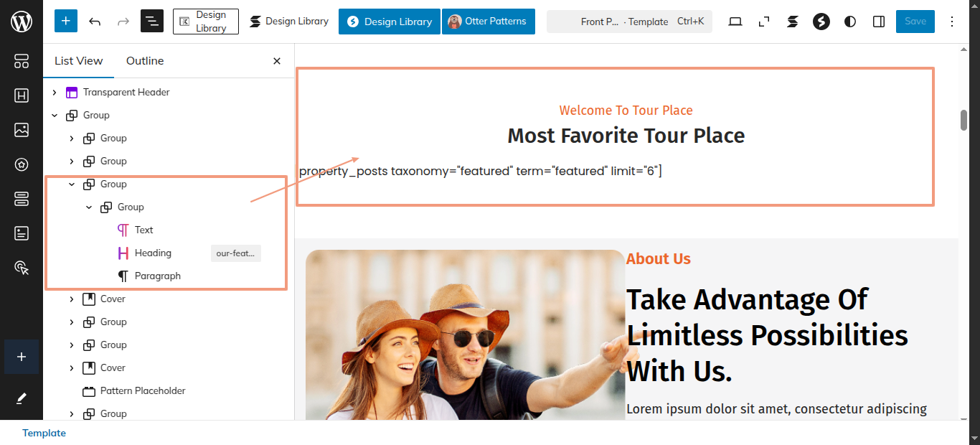Open the fullscreen expand-arrows icon
The height and width of the screenshot is (445, 980).
(764, 22)
